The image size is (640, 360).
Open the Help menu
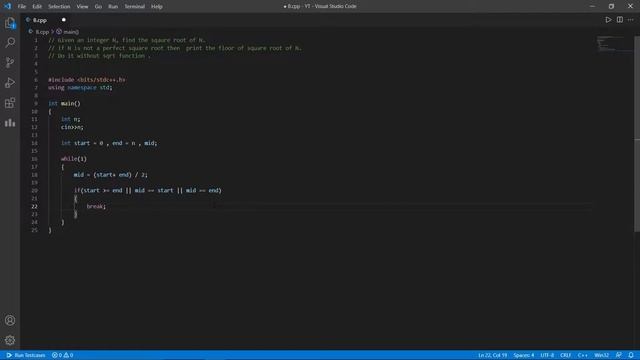157,7
